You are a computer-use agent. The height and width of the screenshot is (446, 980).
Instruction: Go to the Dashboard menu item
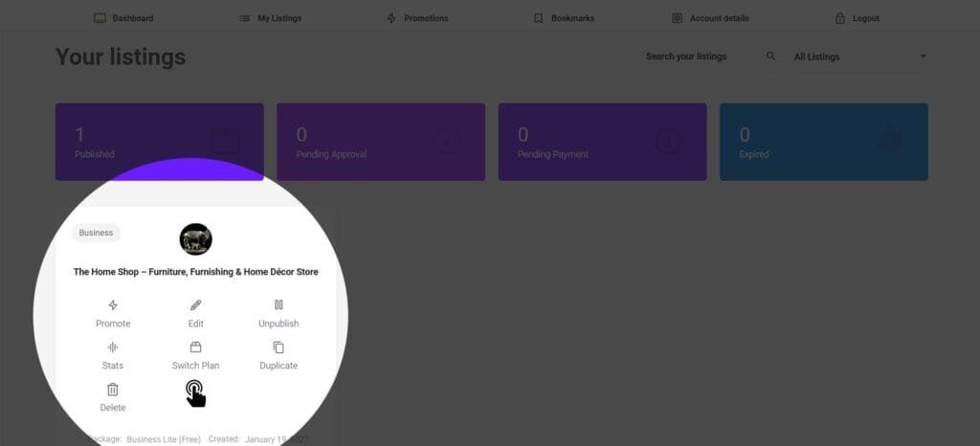coord(123,18)
